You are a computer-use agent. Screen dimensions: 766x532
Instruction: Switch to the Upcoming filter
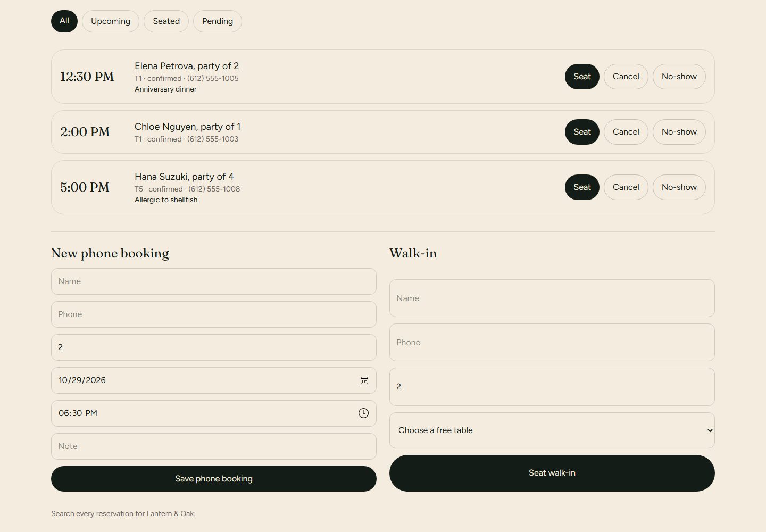pyautogui.click(x=111, y=21)
